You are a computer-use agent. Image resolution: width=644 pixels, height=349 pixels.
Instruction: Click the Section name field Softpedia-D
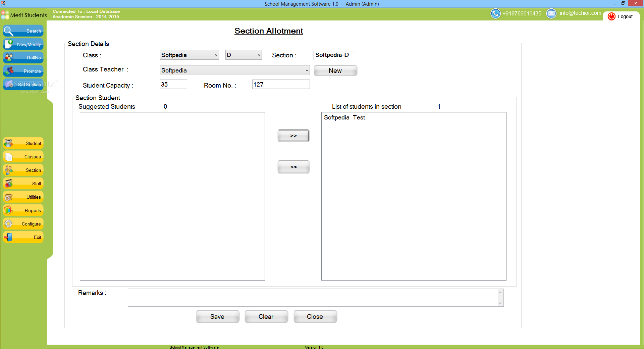point(335,55)
